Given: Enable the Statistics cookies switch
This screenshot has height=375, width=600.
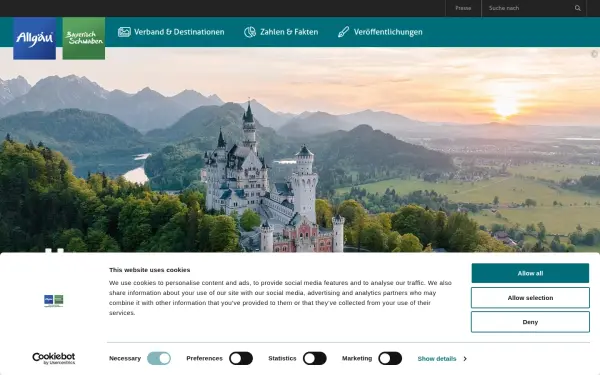Looking at the screenshot, I should (315, 359).
